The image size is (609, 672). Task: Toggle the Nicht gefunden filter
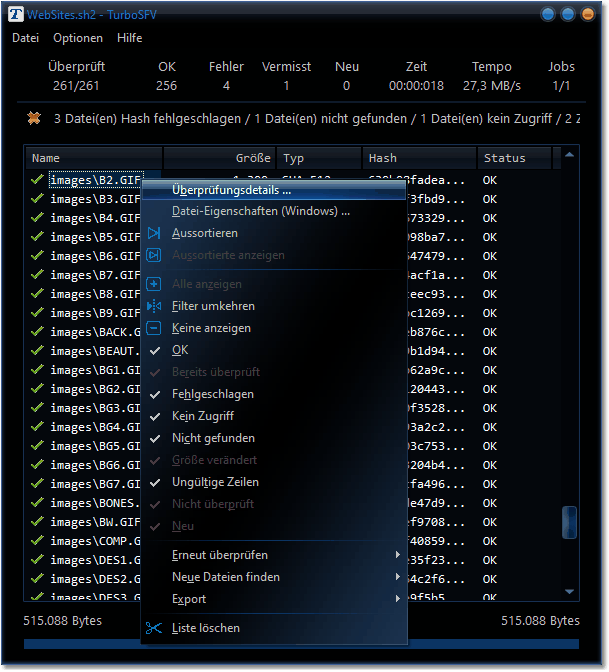154,438
